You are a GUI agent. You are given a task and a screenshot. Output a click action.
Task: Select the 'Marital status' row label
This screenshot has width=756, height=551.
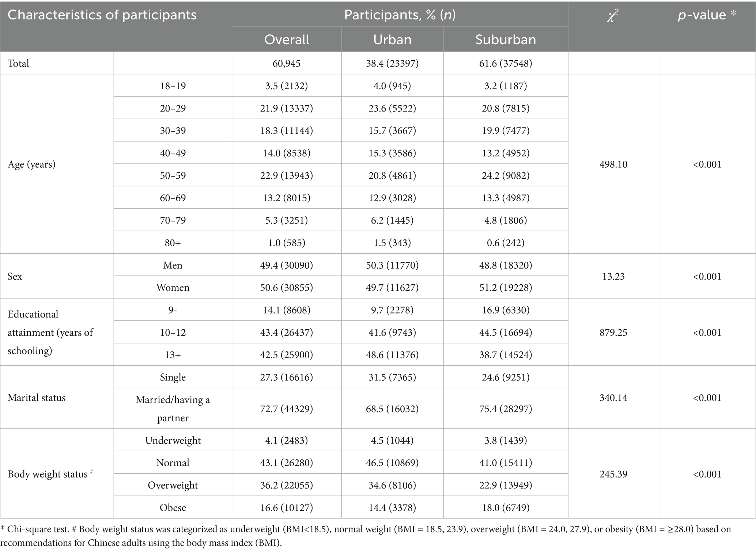(x=37, y=398)
